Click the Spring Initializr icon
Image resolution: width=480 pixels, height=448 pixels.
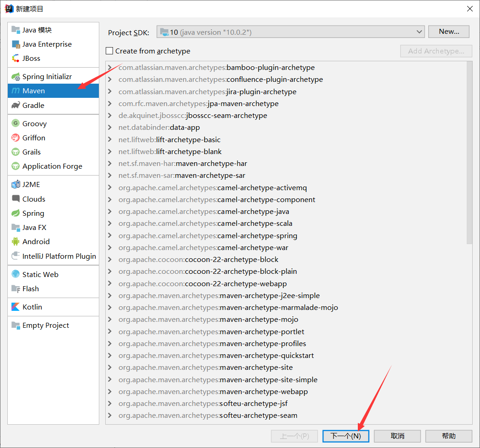pyautogui.click(x=16, y=76)
